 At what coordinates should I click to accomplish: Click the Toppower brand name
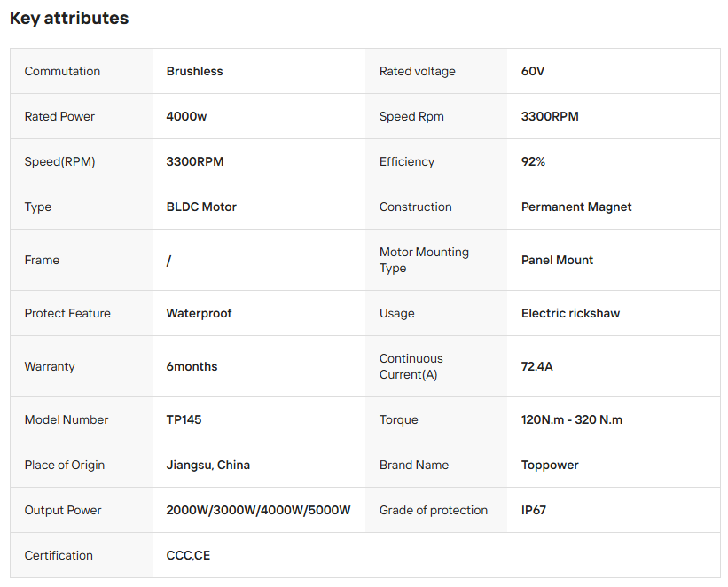[x=550, y=465]
